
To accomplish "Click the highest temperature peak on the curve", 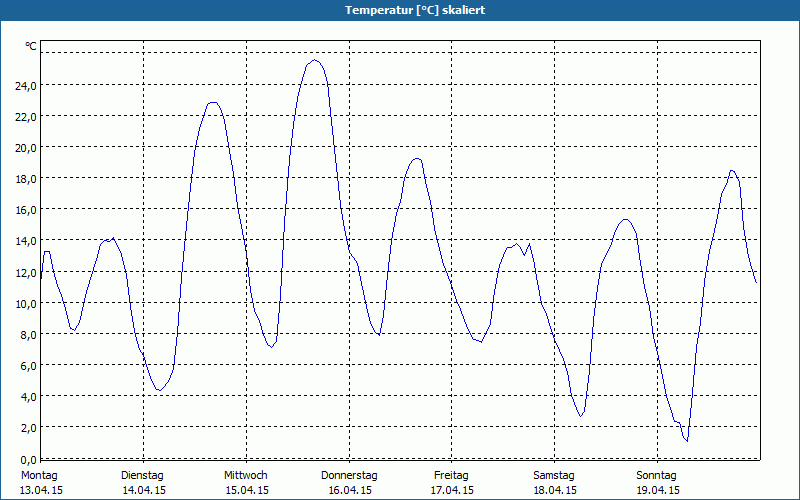I will pyautogui.click(x=315, y=60).
